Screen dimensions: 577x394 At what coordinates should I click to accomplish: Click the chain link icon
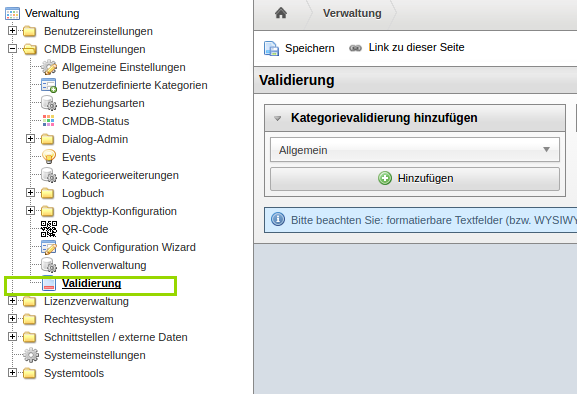[355, 48]
